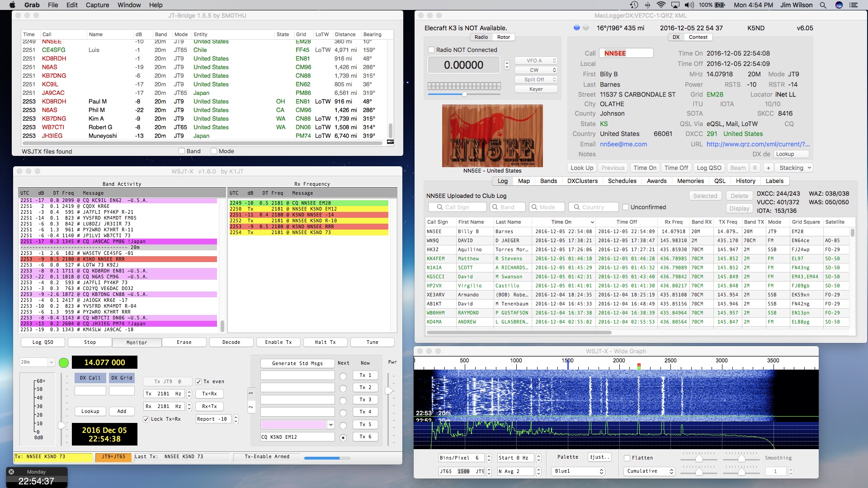
Task: Toggle the Mode checkbox in JT-Bridge
Action: pos(214,151)
